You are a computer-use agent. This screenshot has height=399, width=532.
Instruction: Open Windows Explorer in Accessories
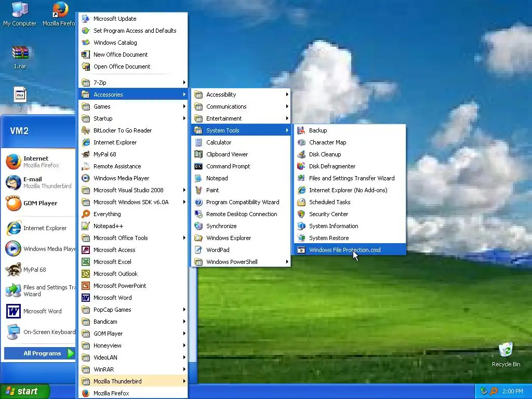(x=241, y=238)
